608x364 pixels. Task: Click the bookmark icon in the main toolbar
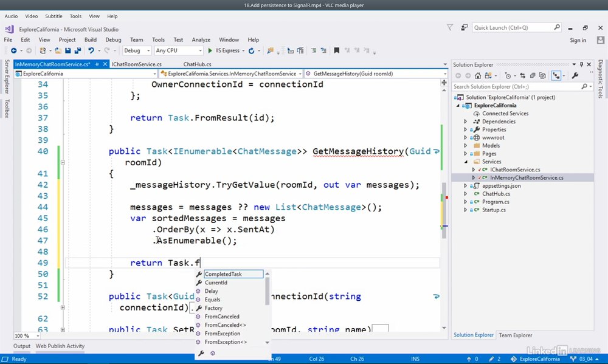[336, 51]
